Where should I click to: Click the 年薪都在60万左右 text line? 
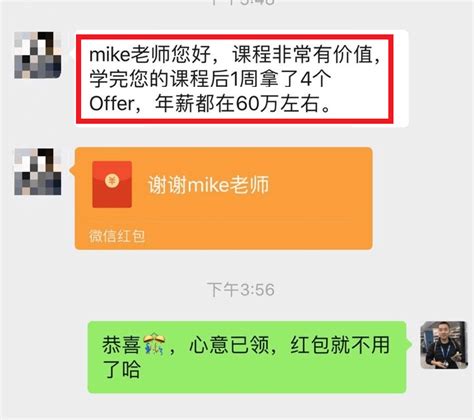coord(237,104)
